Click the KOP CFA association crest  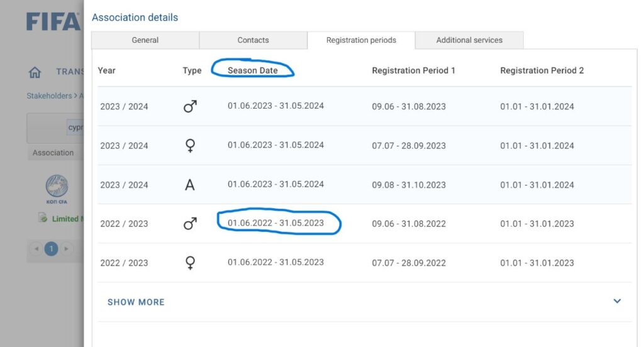point(57,188)
